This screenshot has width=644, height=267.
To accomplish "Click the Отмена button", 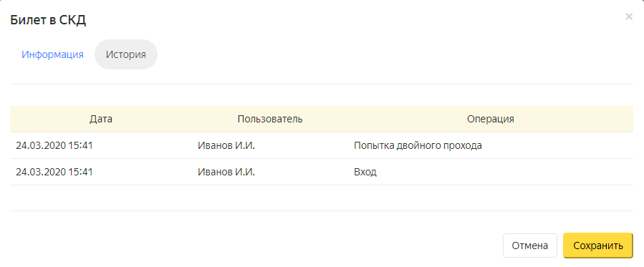I will coord(530,246).
